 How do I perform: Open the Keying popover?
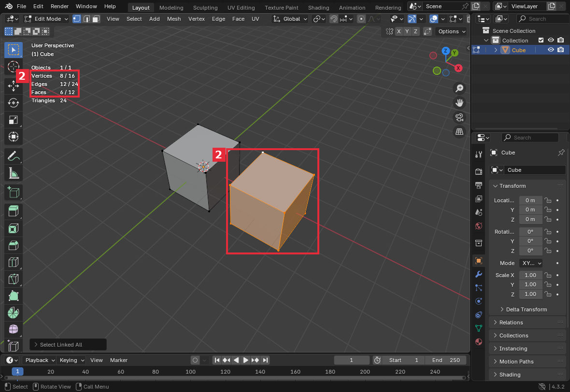[x=71, y=360]
